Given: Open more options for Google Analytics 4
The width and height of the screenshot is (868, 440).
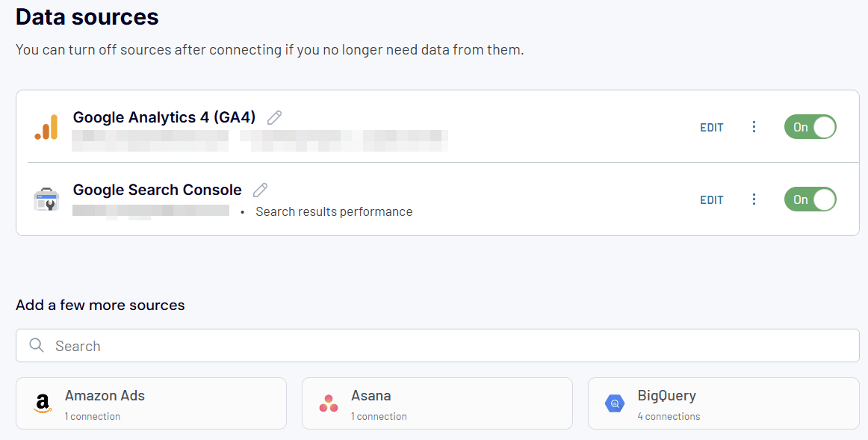Looking at the screenshot, I should (754, 127).
